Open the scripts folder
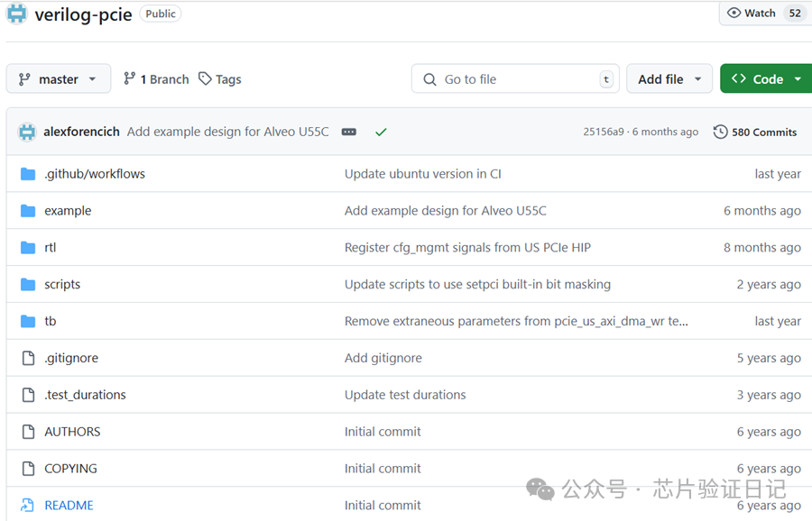 (x=62, y=285)
